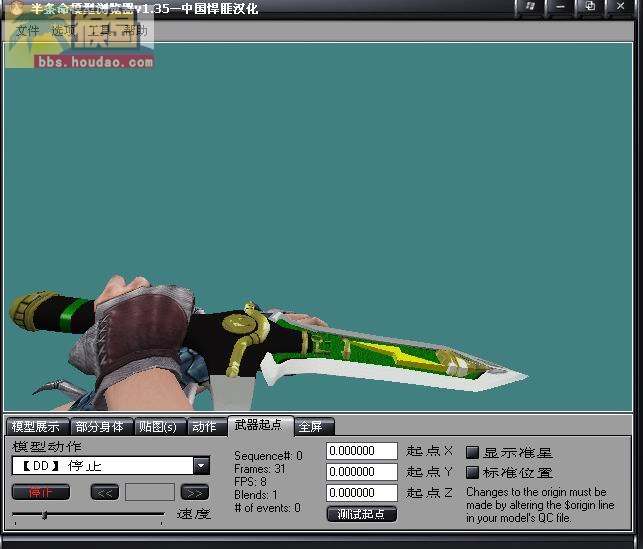Click the 起点 X value field
This screenshot has width=643, height=549.
[362, 451]
